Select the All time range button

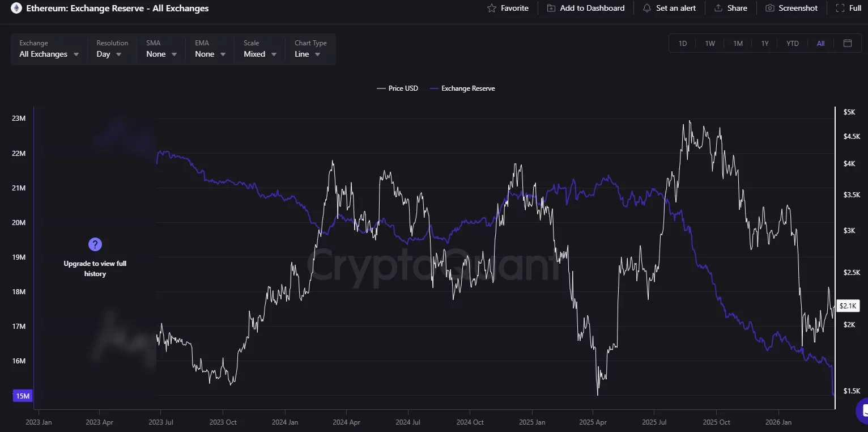[820, 43]
